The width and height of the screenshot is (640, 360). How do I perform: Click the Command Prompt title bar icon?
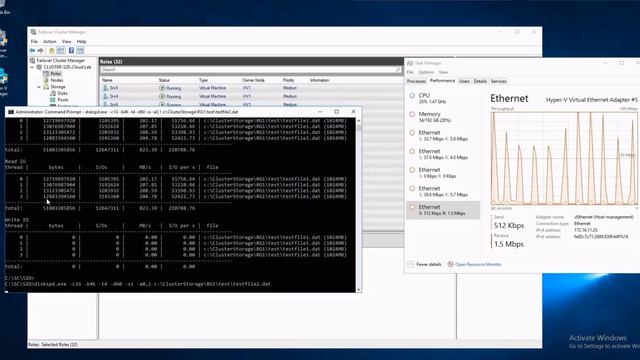(x=11, y=111)
